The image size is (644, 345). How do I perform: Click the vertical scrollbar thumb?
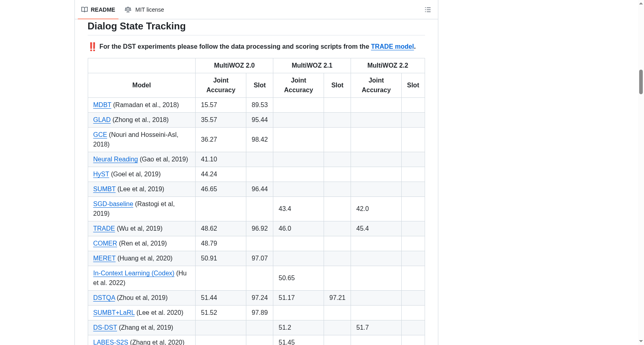coord(641,82)
